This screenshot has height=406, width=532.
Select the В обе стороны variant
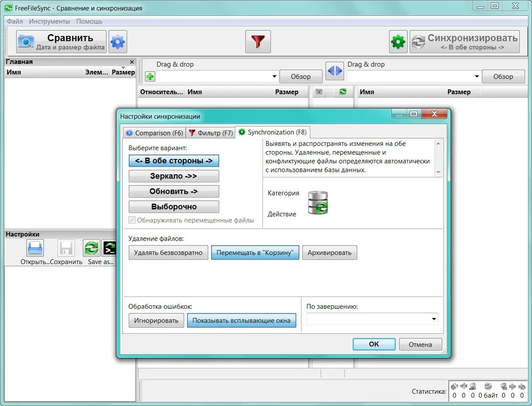click(174, 161)
